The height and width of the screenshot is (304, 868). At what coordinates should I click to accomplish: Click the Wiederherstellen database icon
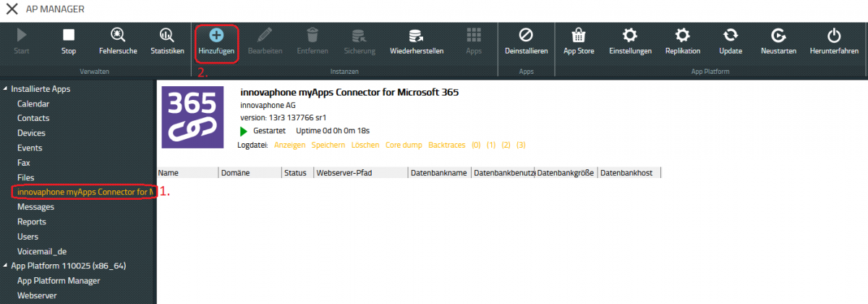point(416,35)
